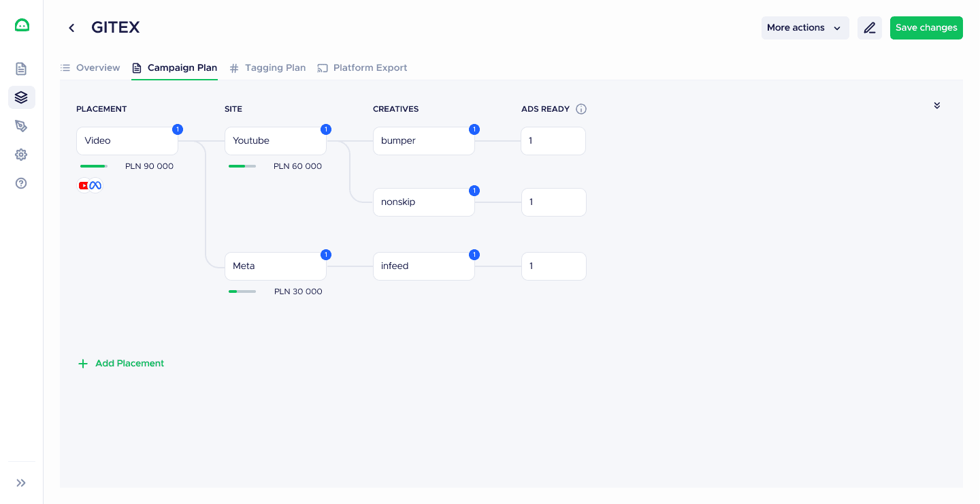Click the Youtube site blue badge
This screenshot has height=504, width=980.
tap(326, 129)
